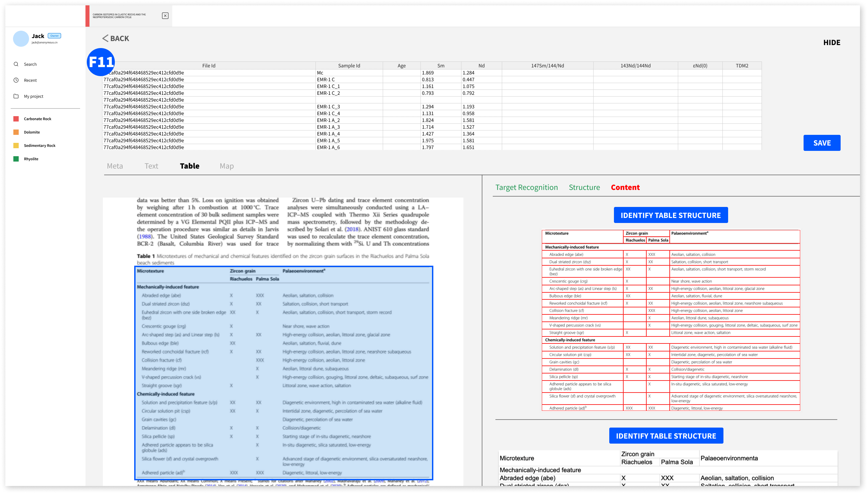This screenshot has height=494, width=868.
Task: Click HIDE to collapse the data table
Action: click(x=831, y=42)
